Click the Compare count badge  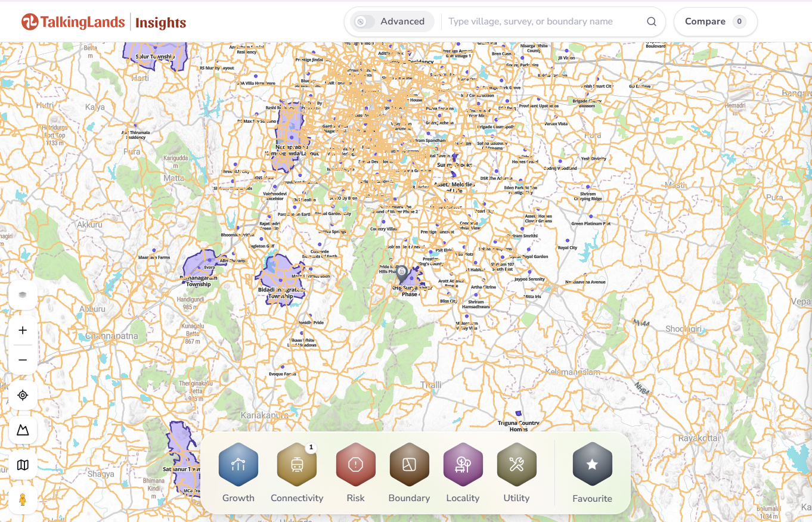point(739,21)
